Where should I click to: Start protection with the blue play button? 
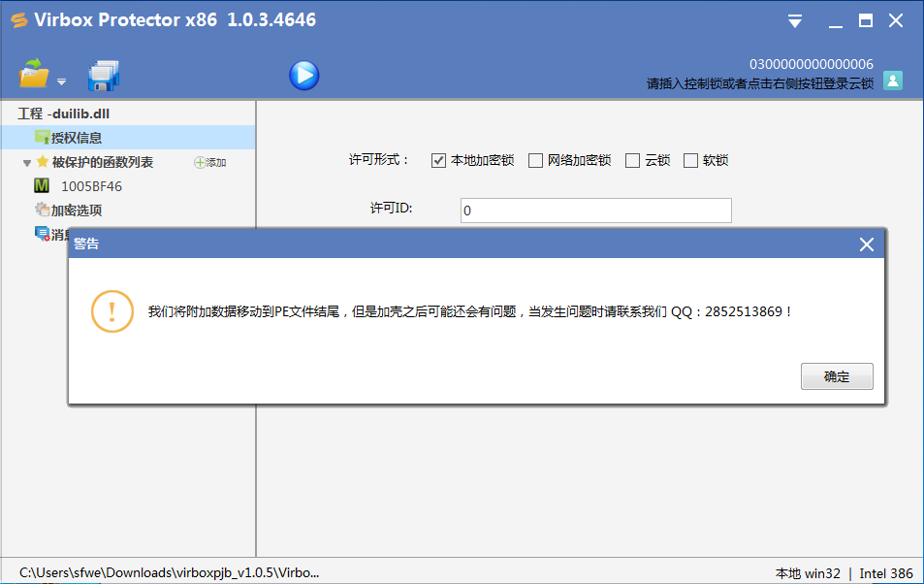(x=304, y=76)
